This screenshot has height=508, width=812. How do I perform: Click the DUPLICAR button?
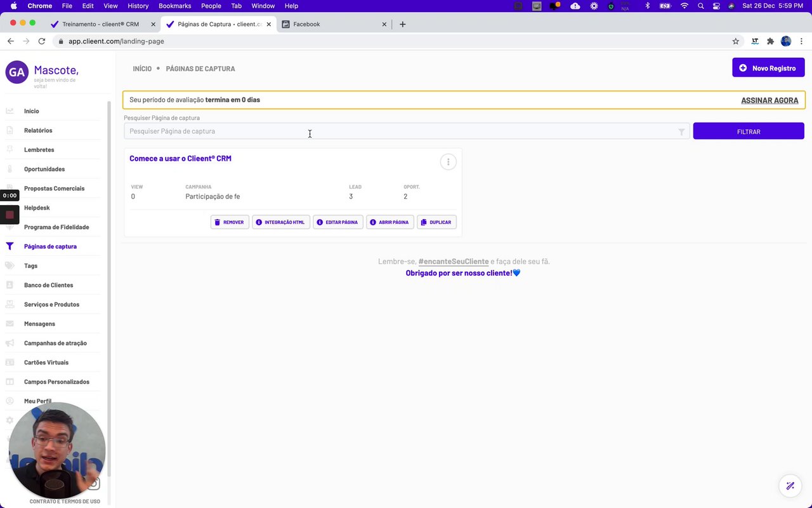(x=436, y=222)
